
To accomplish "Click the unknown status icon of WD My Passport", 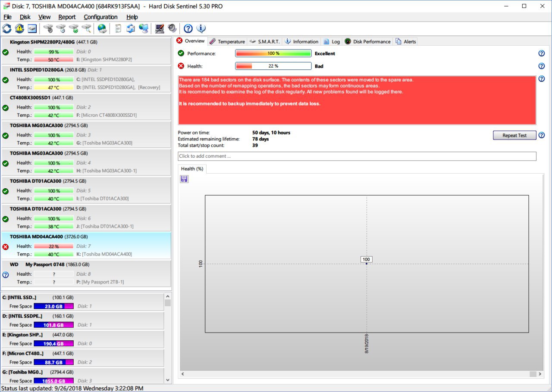I will [6, 274].
